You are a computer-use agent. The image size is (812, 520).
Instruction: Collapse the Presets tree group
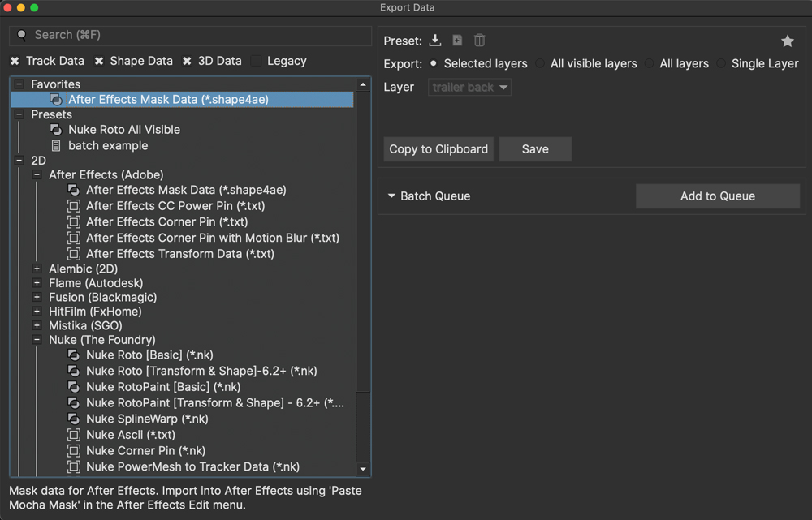19,114
